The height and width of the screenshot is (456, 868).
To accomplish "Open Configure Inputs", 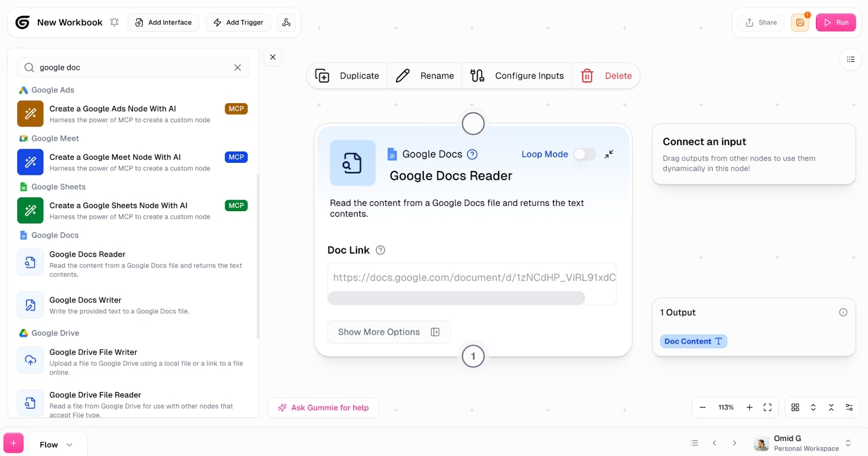I will point(517,75).
